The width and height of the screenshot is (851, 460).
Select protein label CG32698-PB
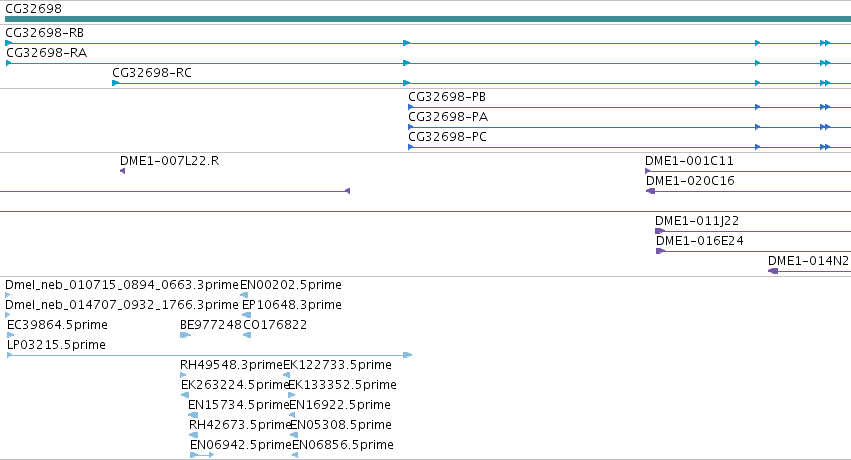coord(447,97)
